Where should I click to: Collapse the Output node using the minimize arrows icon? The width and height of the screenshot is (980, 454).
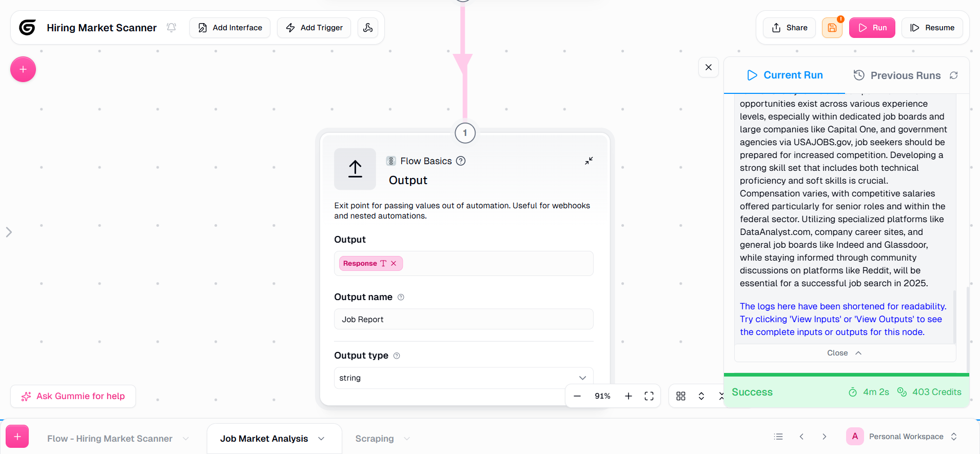[589, 161]
